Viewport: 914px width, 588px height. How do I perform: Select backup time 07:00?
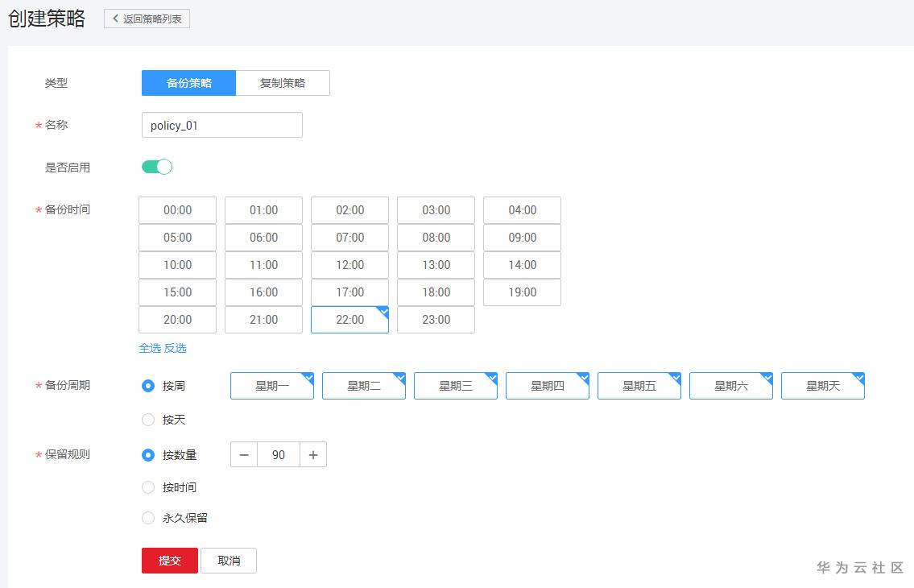[349, 238]
